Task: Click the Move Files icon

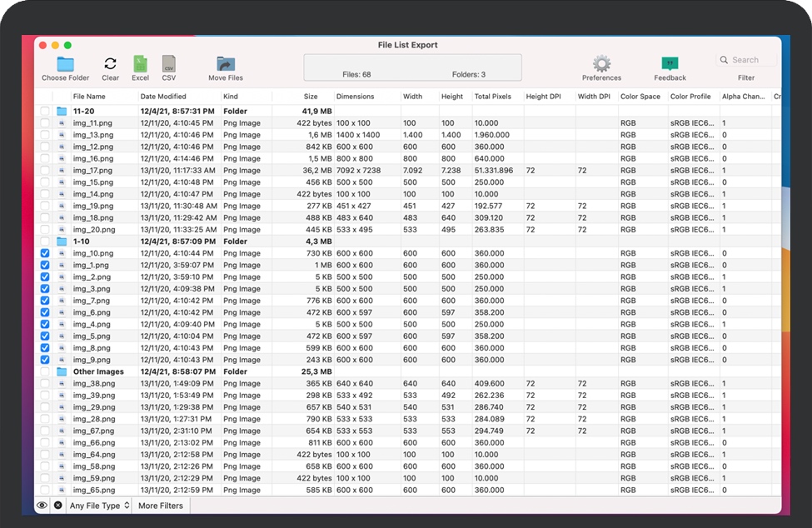Action: pos(226,64)
